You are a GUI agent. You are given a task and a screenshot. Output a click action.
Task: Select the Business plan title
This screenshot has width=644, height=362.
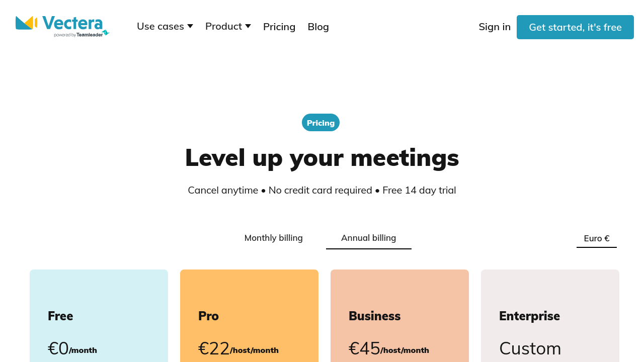pyautogui.click(x=374, y=316)
